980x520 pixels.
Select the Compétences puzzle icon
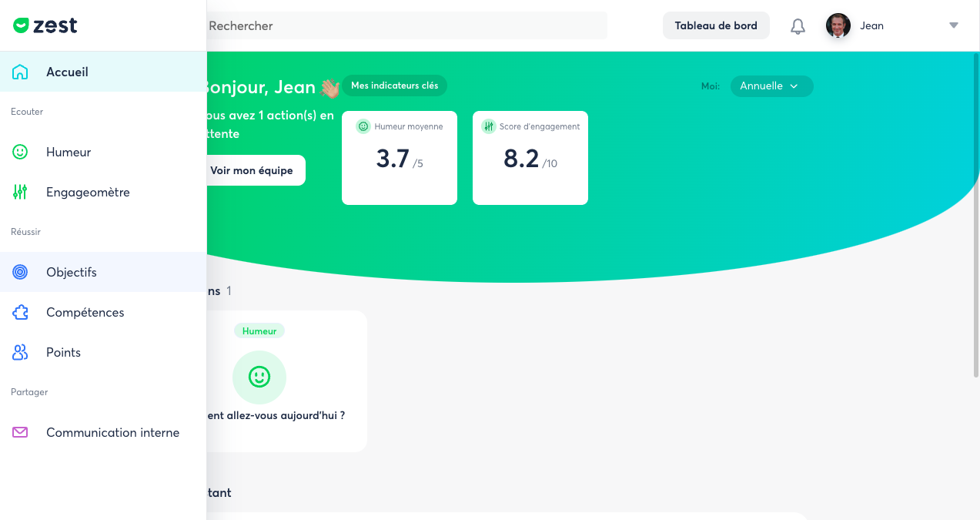(20, 312)
